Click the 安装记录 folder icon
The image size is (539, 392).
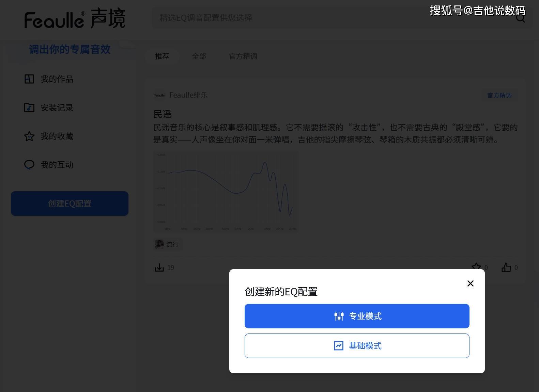pyautogui.click(x=29, y=108)
